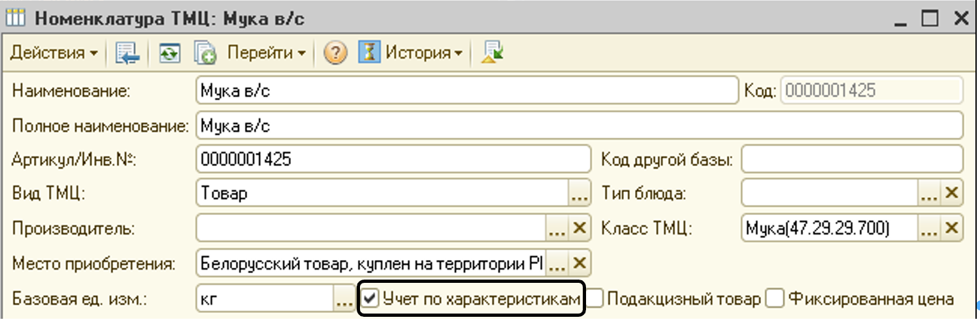Open selection for Класс ТМЦ with ellipsis button
The image size is (980, 324).
[x=929, y=229]
